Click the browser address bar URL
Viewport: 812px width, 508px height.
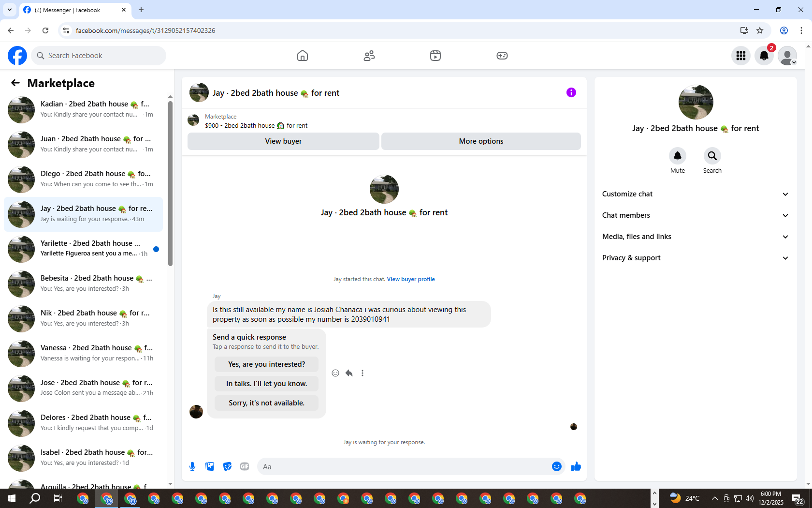pos(145,30)
